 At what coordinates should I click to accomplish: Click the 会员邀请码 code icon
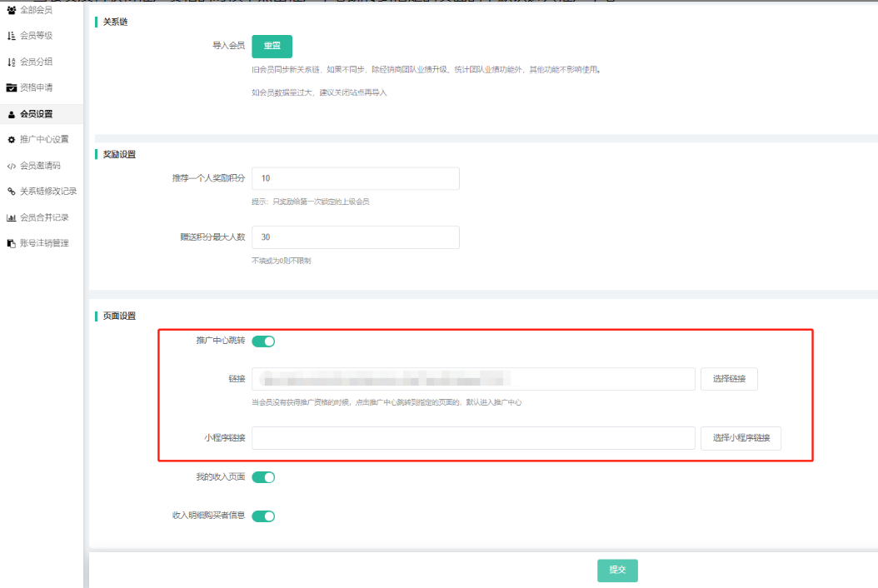(12, 166)
